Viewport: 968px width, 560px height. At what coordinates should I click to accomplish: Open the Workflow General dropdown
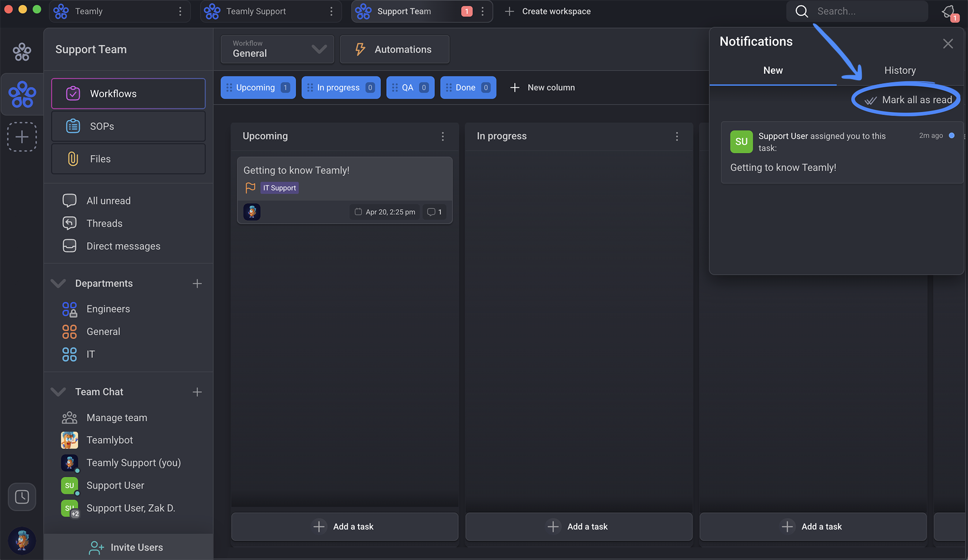[x=277, y=49]
